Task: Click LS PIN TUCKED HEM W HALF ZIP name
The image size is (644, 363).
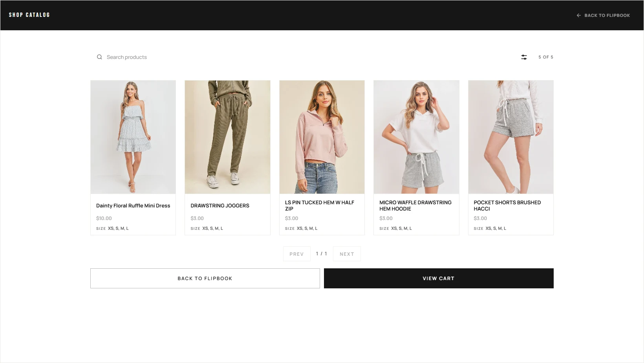Action: point(320,205)
